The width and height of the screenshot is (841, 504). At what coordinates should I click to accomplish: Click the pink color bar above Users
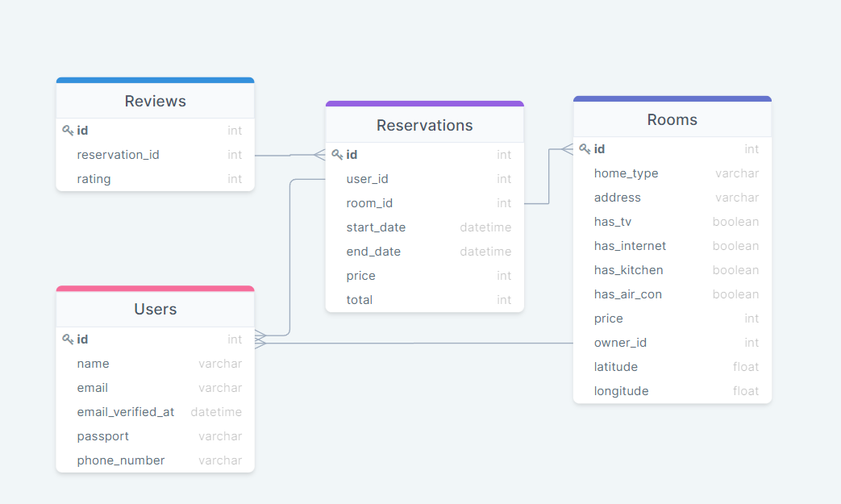tap(154, 288)
